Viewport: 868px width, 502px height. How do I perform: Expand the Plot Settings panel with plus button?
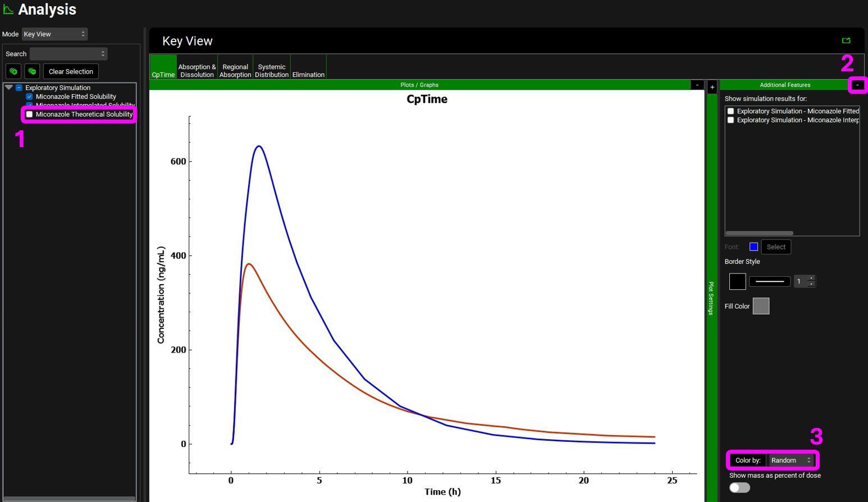(712, 87)
